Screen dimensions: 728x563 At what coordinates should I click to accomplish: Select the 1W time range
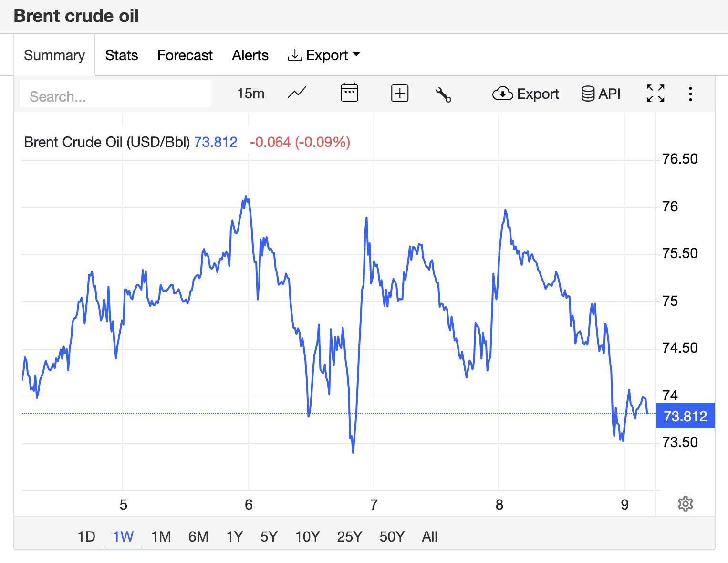point(123,537)
